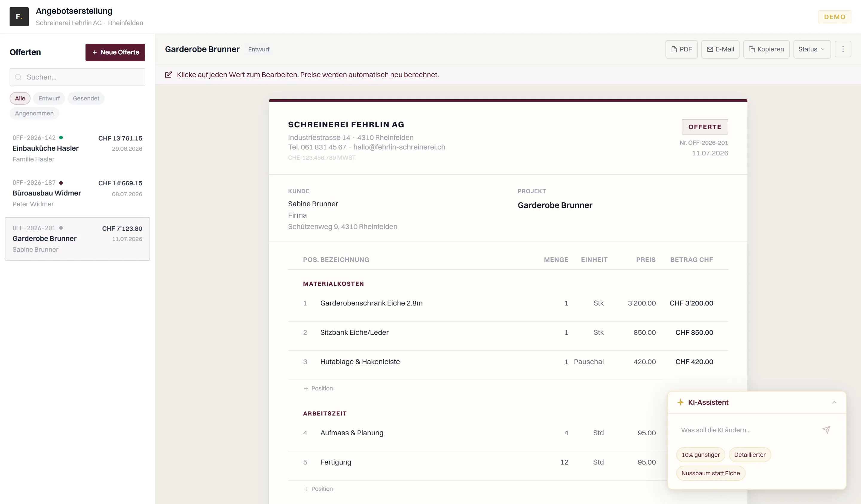The width and height of the screenshot is (861, 504).
Task: Export offer as PDF
Action: coord(681,49)
